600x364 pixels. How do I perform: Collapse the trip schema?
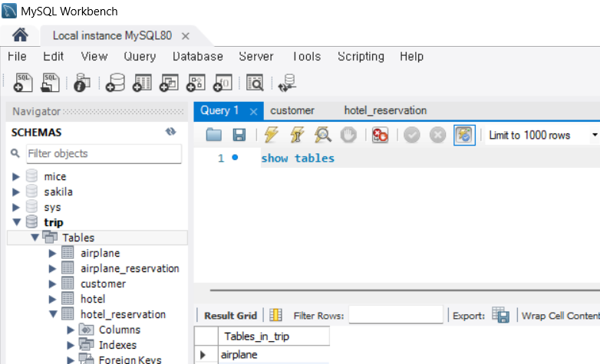[16, 222]
